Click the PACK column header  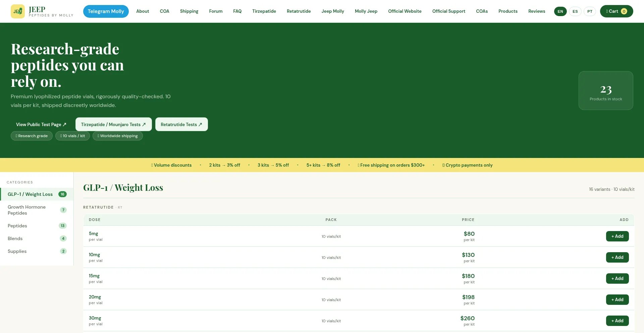pos(331,220)
